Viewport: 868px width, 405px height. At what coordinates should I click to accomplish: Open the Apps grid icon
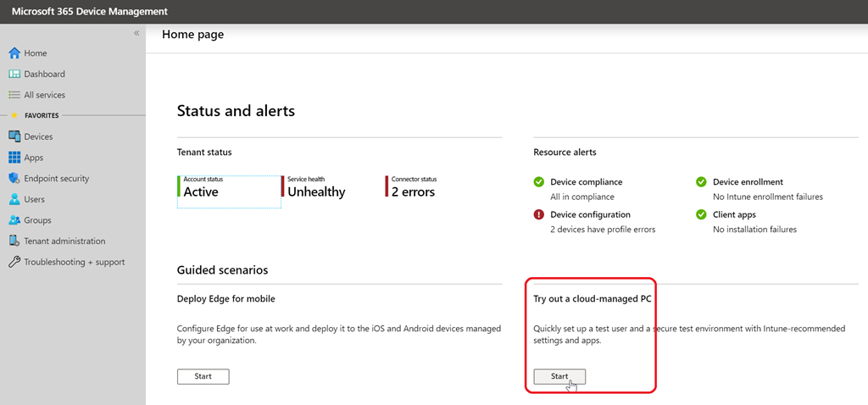coord(14,158)
